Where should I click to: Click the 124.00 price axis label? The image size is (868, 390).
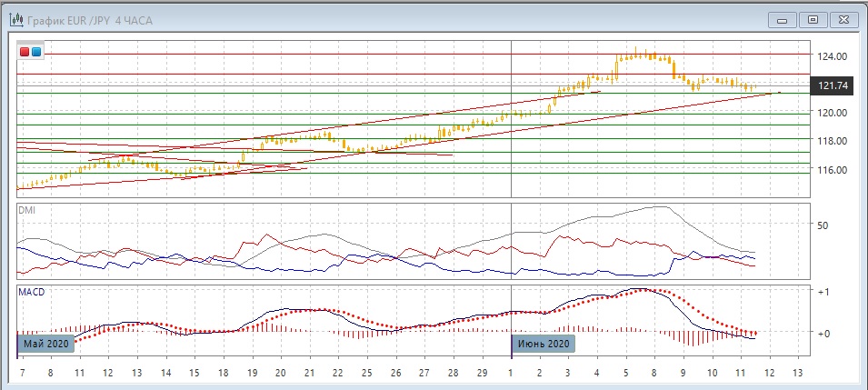(x=833, y=56)
